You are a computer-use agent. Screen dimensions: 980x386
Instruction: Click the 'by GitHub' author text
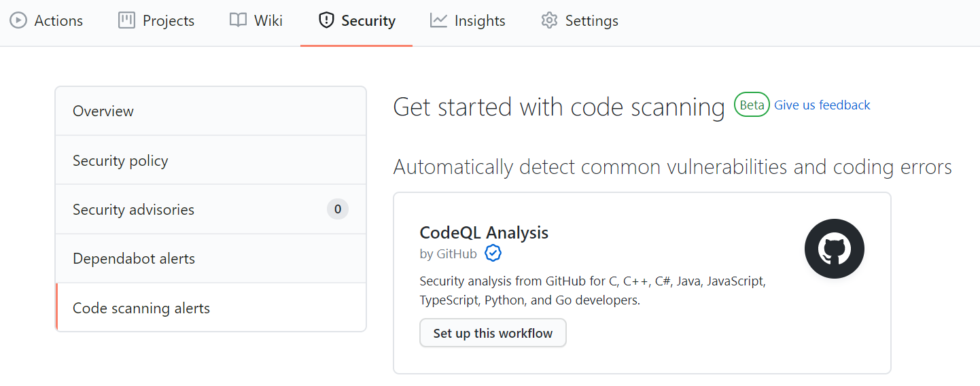[x=449, y=254]
